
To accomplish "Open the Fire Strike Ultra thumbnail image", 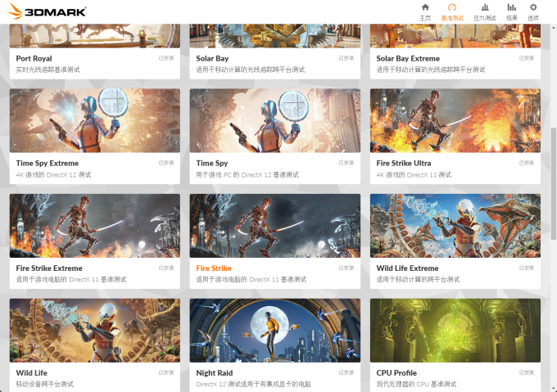I will 455,120.
